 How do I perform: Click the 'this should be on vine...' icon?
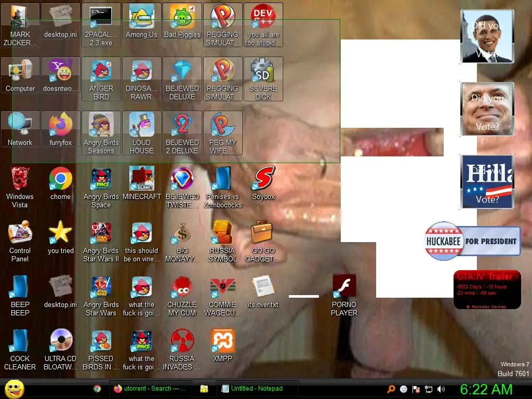[x=141, y=241]
